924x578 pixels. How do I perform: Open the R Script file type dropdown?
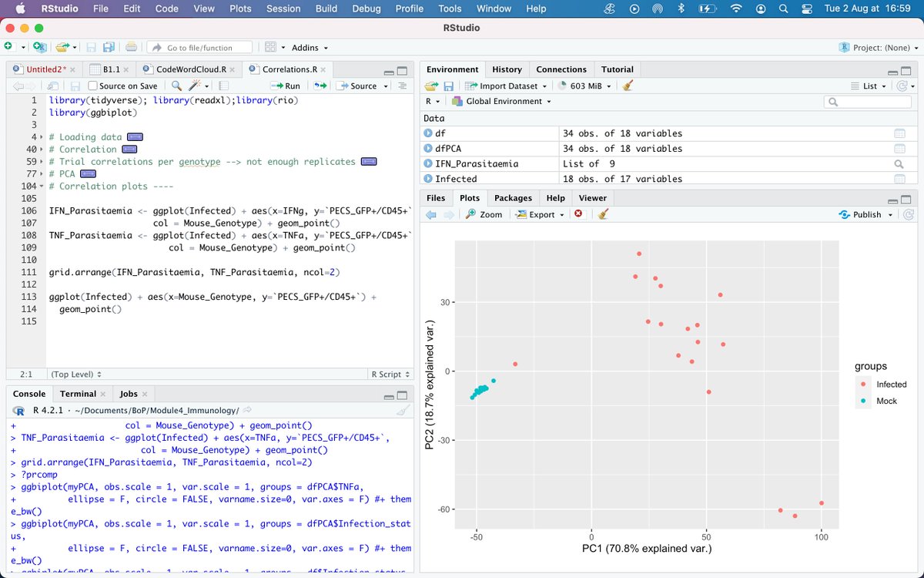(389, 374)
